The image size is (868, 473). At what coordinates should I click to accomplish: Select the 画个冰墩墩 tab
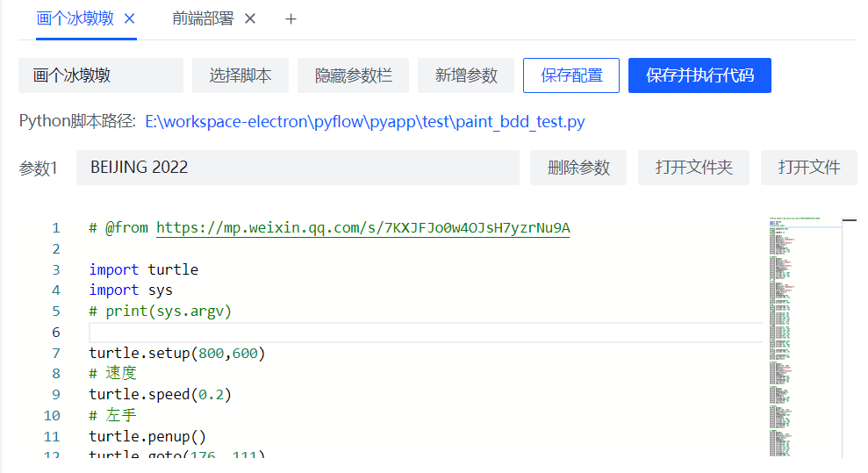pyautogui.click(x=75, y=19)
